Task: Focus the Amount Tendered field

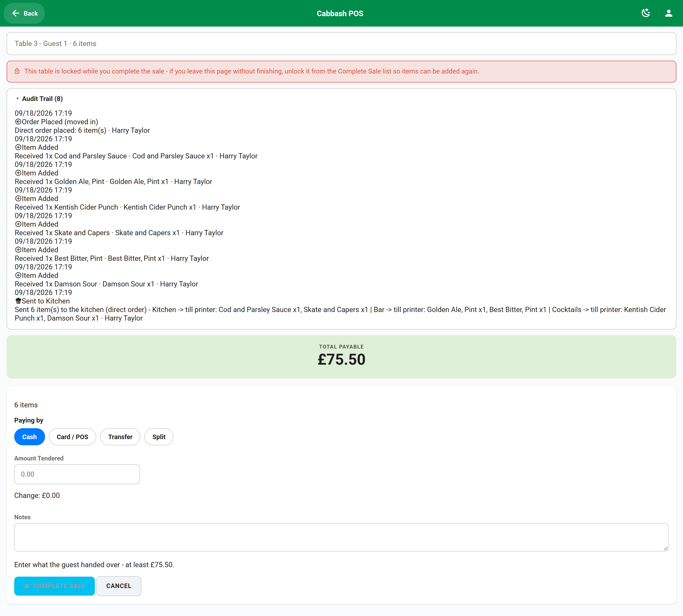Action: point(77,474)
